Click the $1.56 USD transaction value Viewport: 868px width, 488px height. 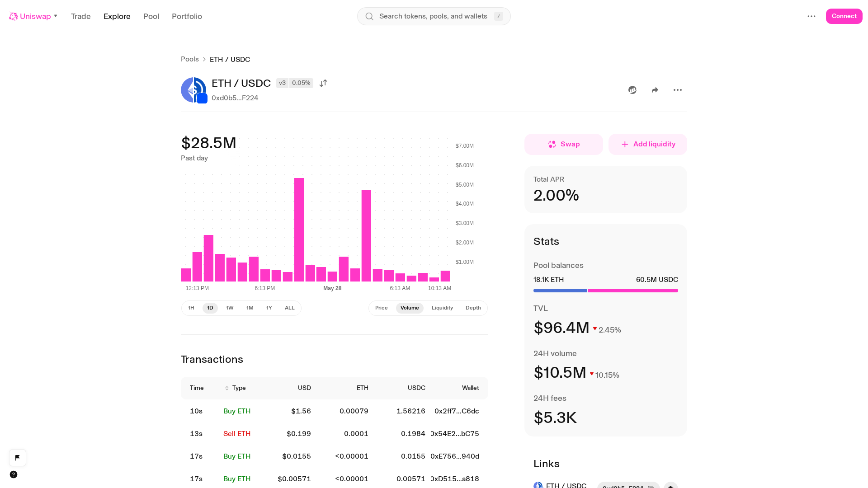[x=301, y=411]
